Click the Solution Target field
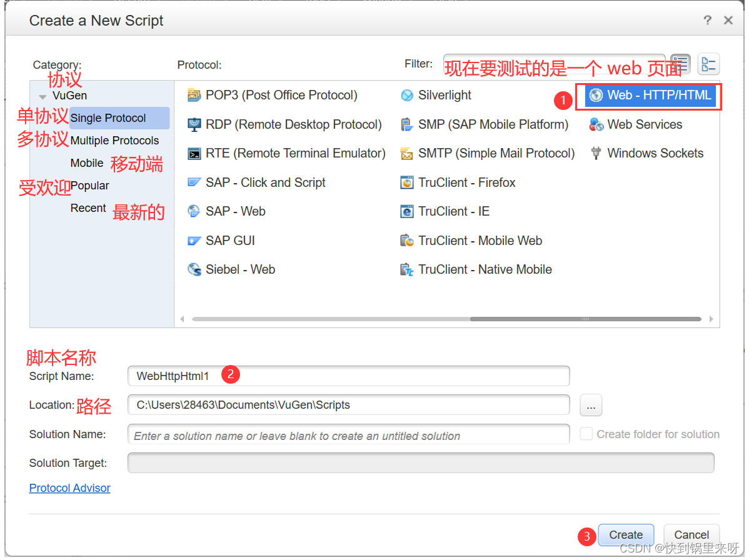This screenshot has height=560, width=749. pyautogui.click(x=421, y=463)
